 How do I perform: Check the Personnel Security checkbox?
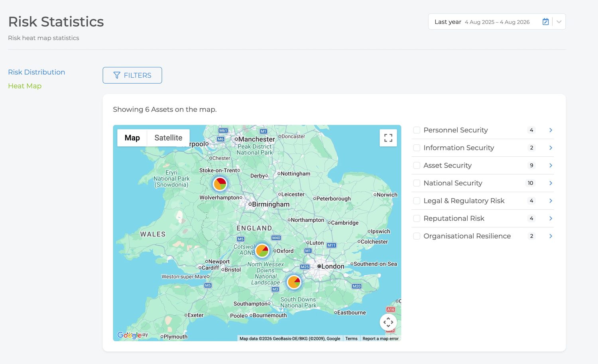pyautogui.click(x=417, y=130)
